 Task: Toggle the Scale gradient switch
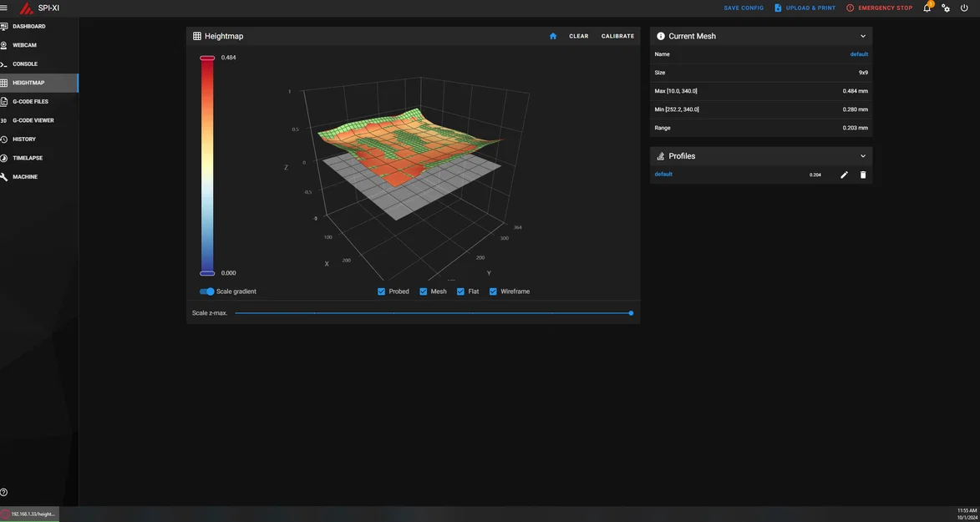207,291
